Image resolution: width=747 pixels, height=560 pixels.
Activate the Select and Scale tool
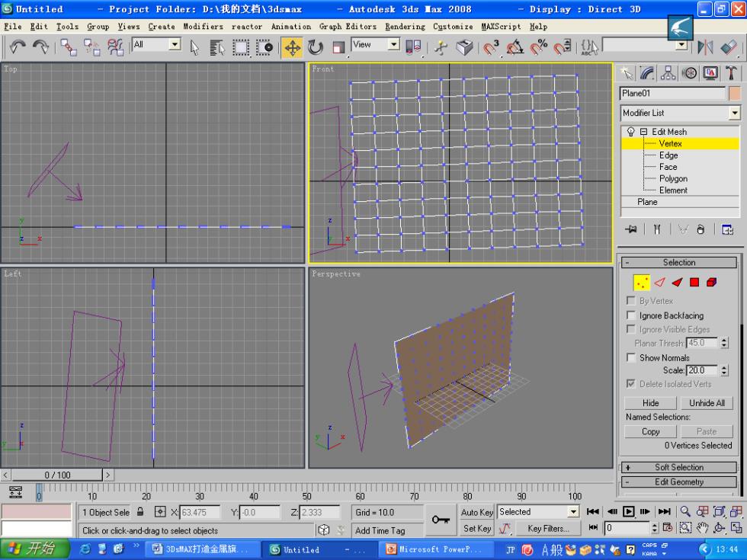[x=338, y=46]
